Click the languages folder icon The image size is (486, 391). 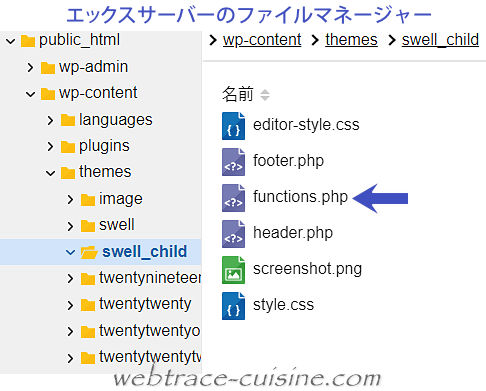(68, 120)
